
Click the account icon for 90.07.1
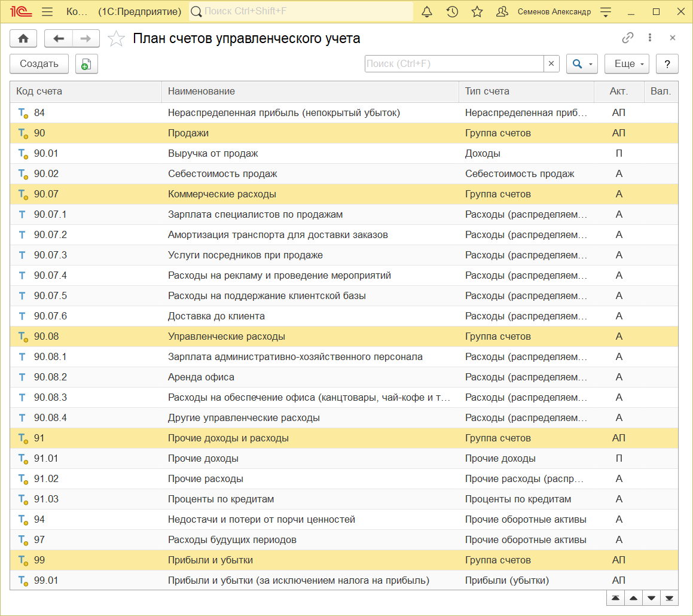pyautogui.click(x=22, y=215)
